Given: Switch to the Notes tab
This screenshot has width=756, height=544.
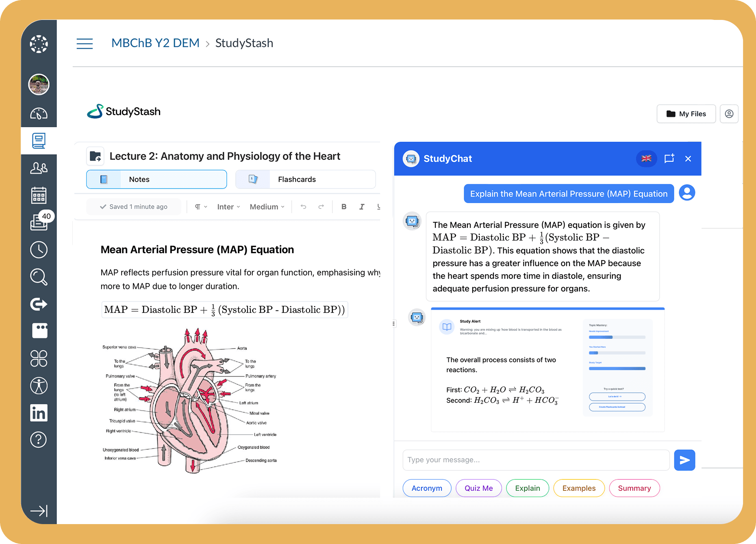Looking at the screenshot, I should (156, 179).
